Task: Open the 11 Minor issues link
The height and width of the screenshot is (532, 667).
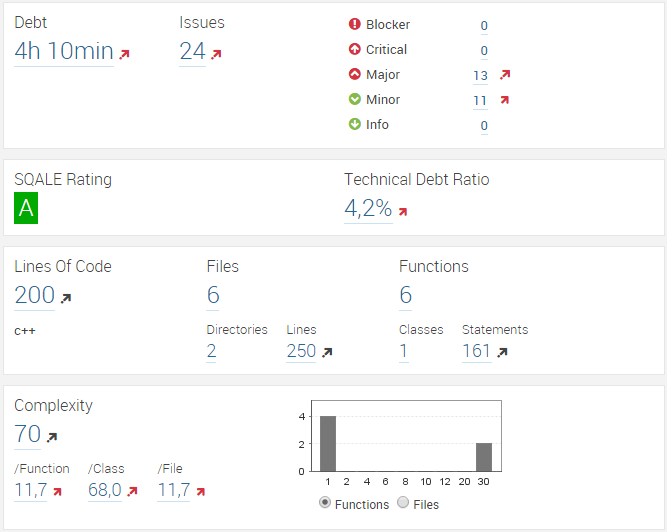Action: [x=480, y=101]
